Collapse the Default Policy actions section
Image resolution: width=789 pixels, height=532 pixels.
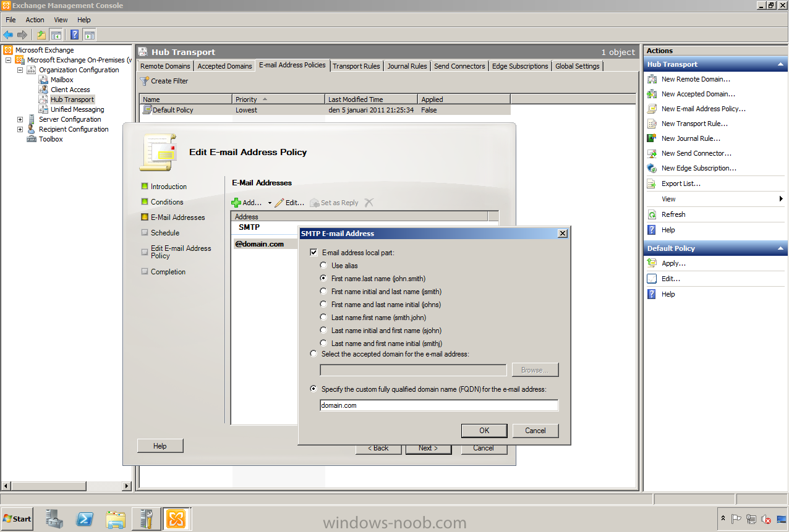[781, 248]
